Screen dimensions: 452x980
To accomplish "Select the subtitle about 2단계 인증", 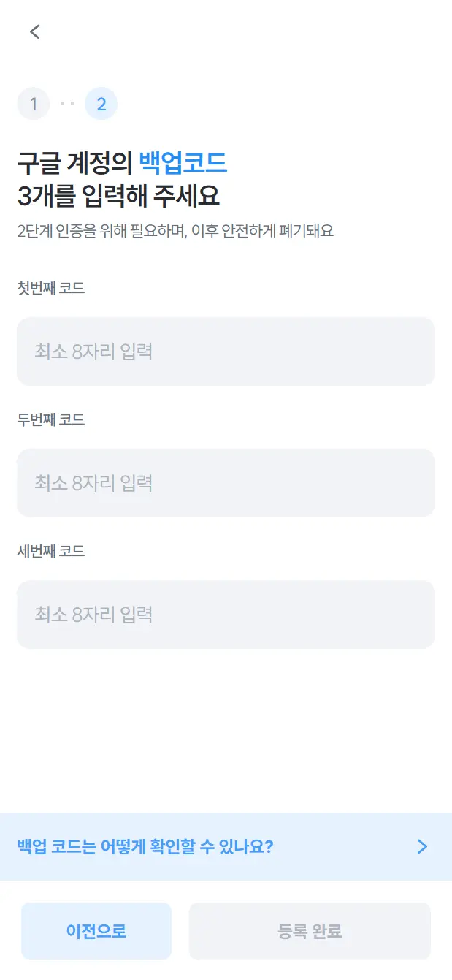I will 175,231.
